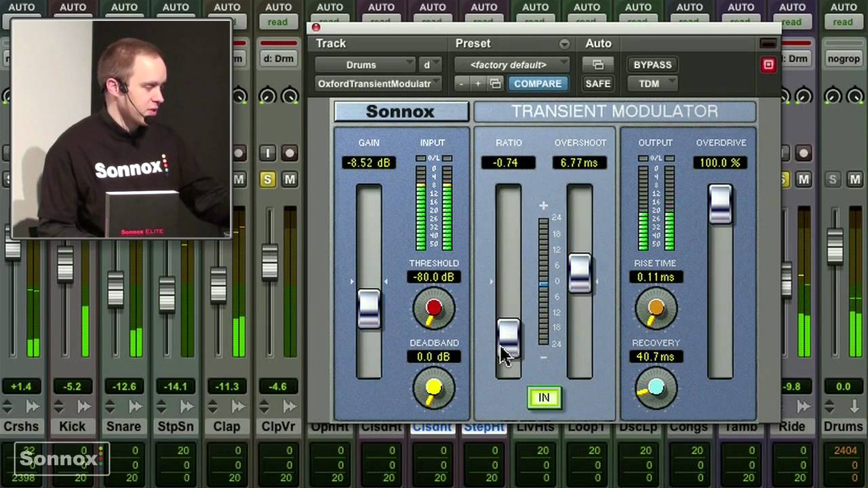Click the Clap output window arrow icon
The image size is (868, 488).
(238, 407)
